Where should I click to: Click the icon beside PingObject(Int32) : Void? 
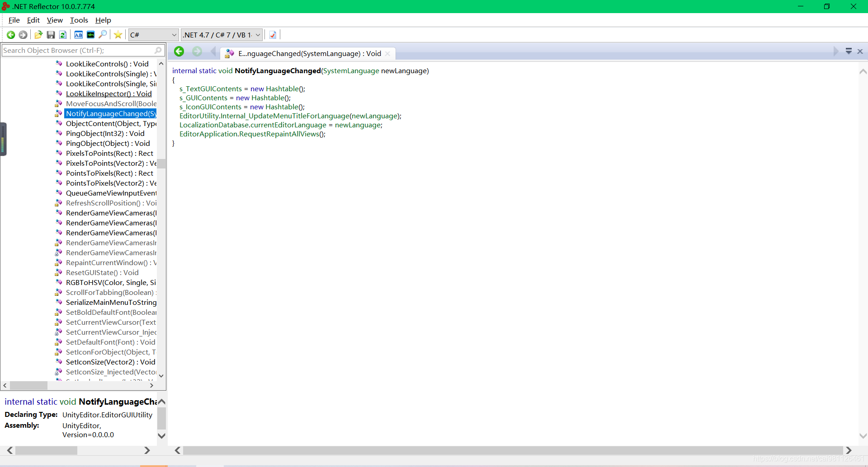tap(59, 133)
